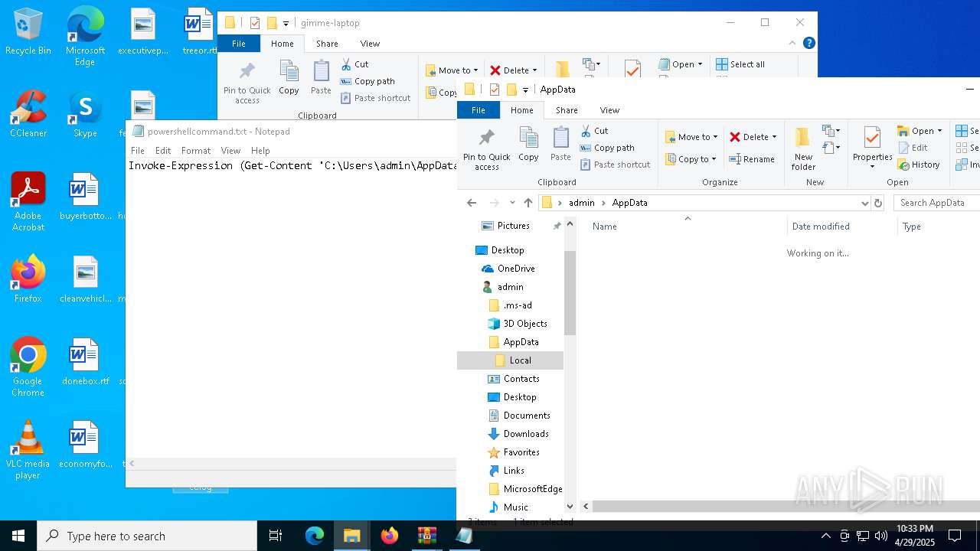Open Format menu in Notepad

196,151
